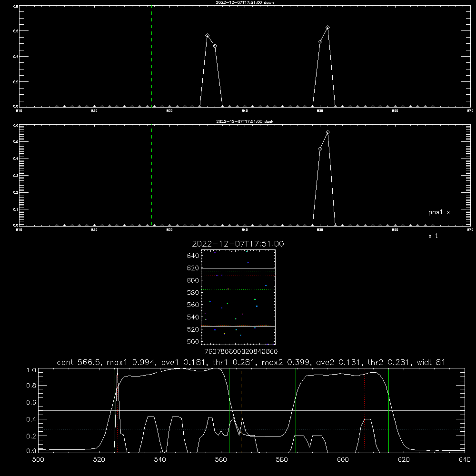Click the '0.1' y-axis label of dusk plot
Image resolution: width=476 pixels, height=476 pixels.
tap(16, 209)
